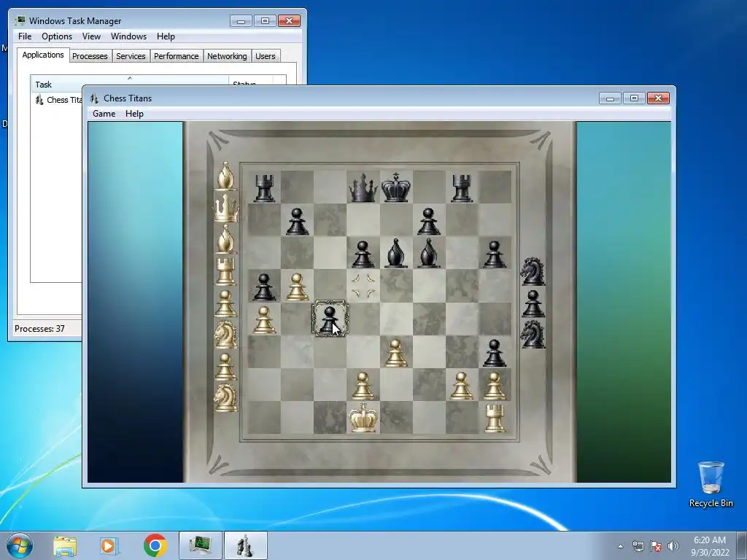Click the volume speaker icon
The image size is (747, 560).
click(673, 546)
